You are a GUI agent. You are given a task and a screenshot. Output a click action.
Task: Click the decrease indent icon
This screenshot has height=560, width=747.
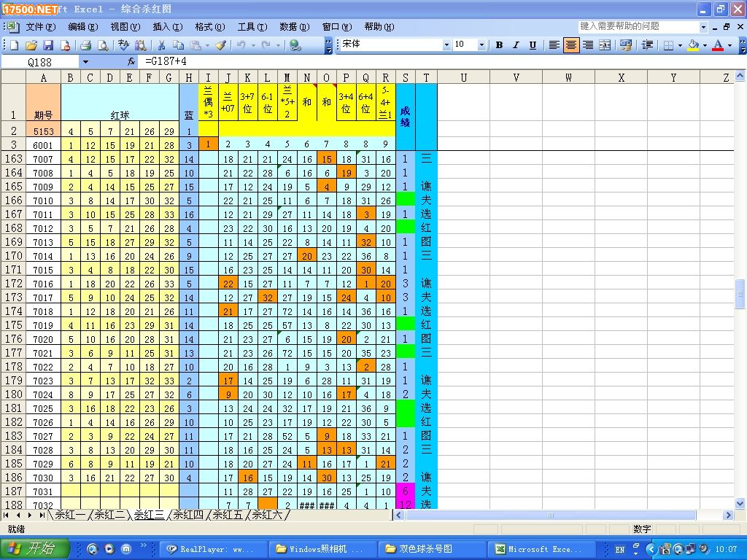click(647, 45)
